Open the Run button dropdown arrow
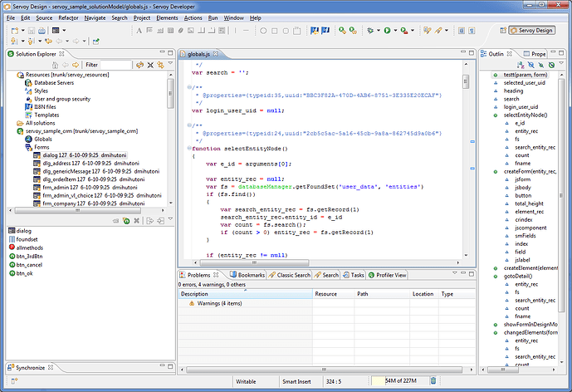Screen dimensions: 572x392 click(x=395, y=31)
